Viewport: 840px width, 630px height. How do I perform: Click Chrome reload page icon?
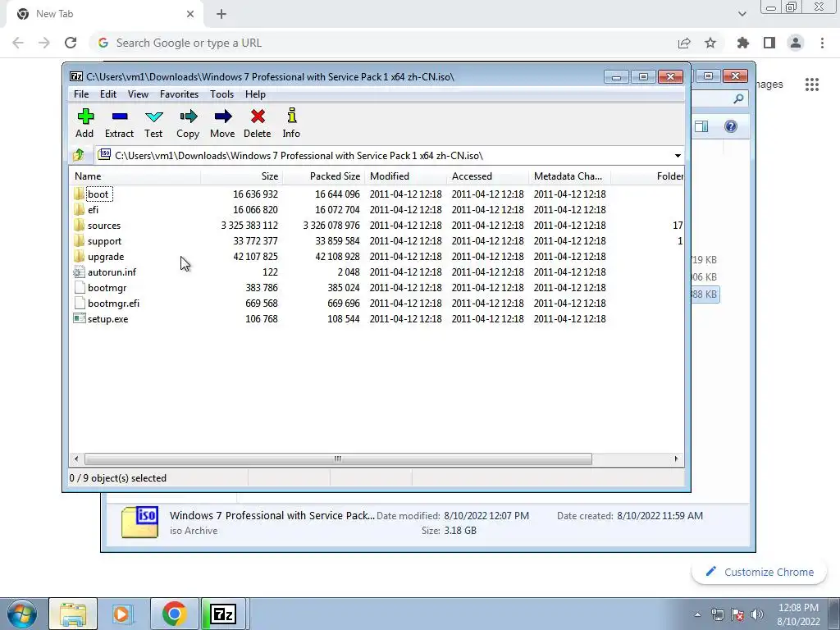71,43
